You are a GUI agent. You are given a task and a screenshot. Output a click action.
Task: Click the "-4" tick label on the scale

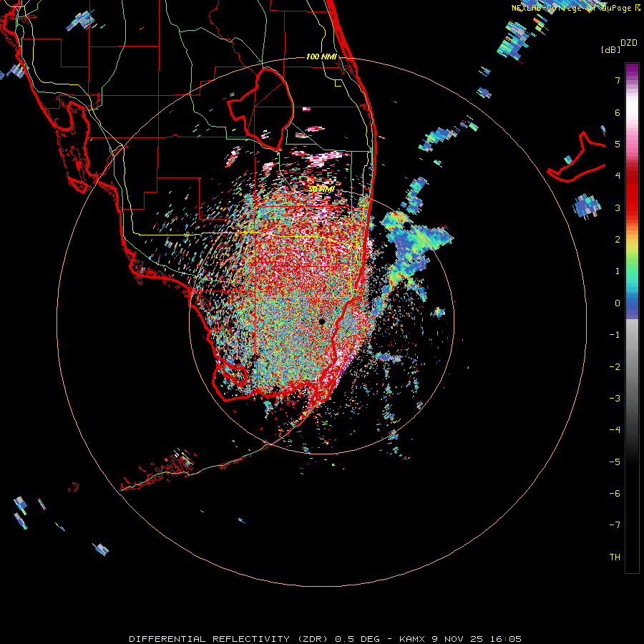[x=615, y=430]
